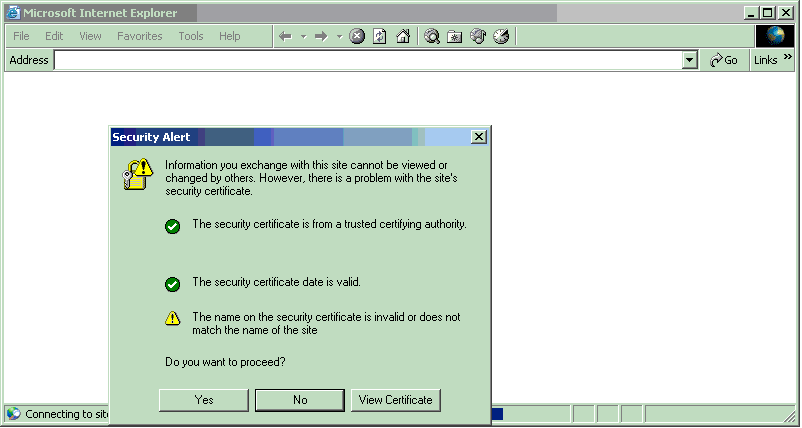Click the padlock warning icon in Security Alert

click(138, 174)
